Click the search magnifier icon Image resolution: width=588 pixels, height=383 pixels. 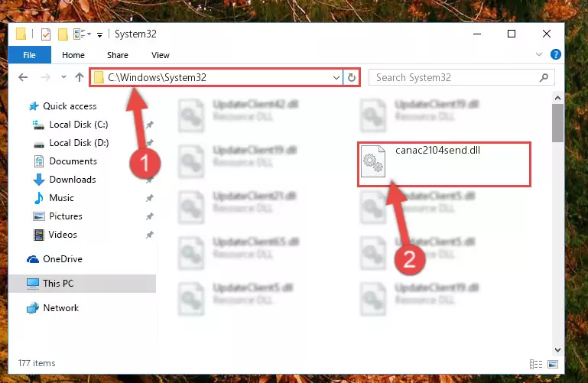coord(544,77)
